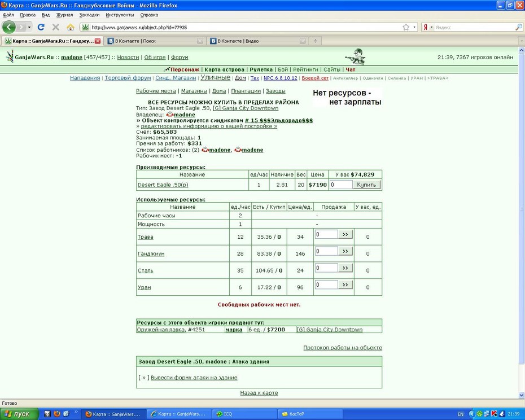Click the Купить button
The width and height of the screenshot is (525, 420).
coord(366,185)
